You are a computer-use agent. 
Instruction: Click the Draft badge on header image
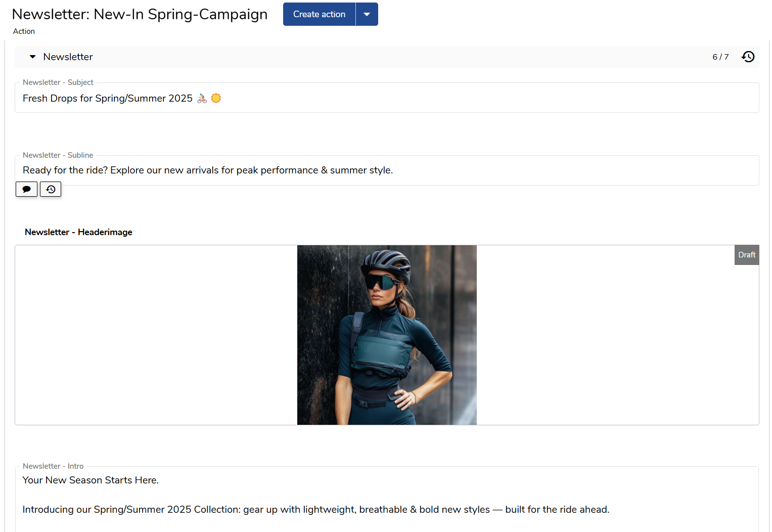[747, 255]
